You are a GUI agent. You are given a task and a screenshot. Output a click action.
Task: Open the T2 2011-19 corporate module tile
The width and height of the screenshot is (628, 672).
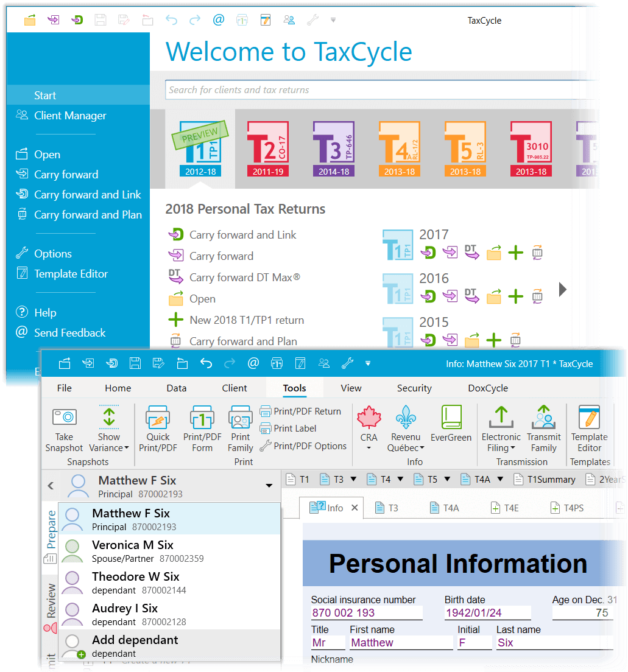pyautogui.click(x=267, y=149)
